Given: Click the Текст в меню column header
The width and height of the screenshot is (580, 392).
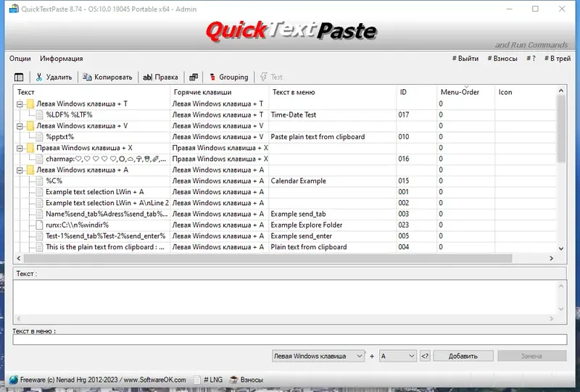Looking at the screenshot, I should [x=333, y=92].
